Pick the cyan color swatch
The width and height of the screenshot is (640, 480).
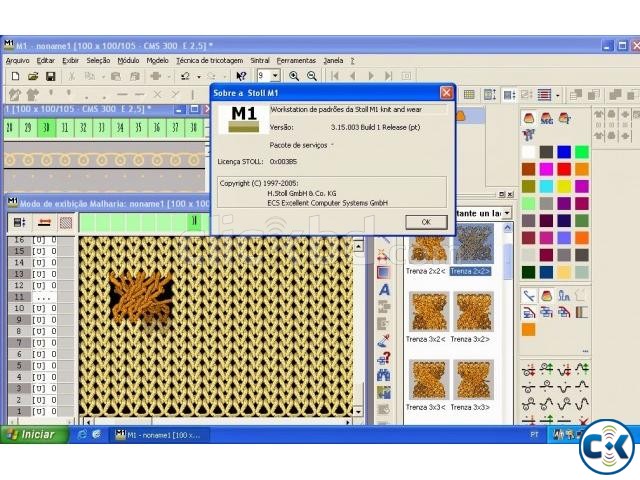click(546, 187)
